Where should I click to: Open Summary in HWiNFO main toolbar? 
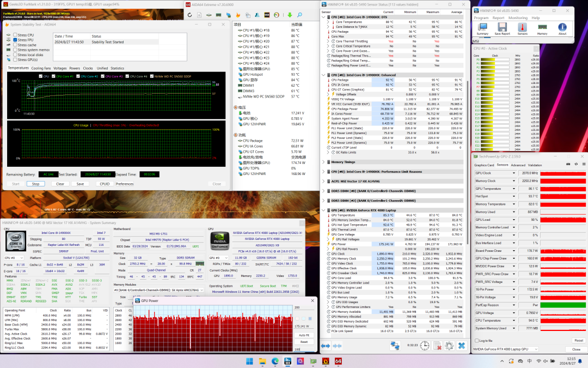click(483, 27)
